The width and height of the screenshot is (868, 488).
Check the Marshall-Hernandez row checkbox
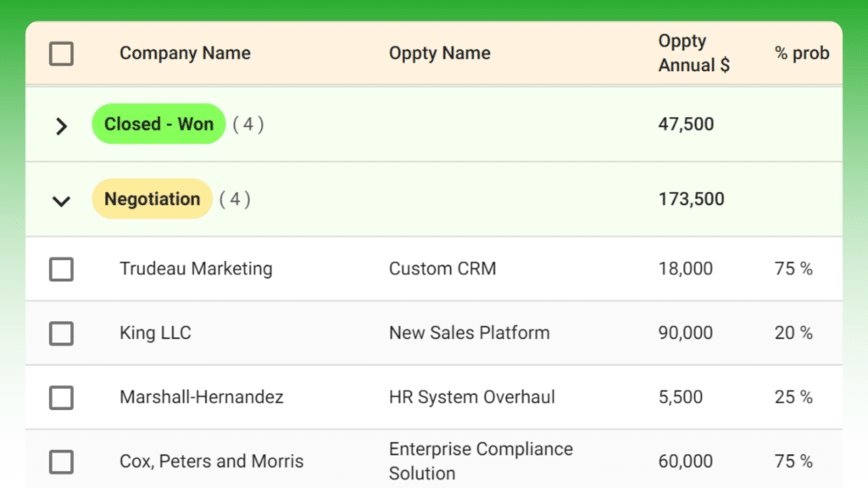[x=61, y=397]
